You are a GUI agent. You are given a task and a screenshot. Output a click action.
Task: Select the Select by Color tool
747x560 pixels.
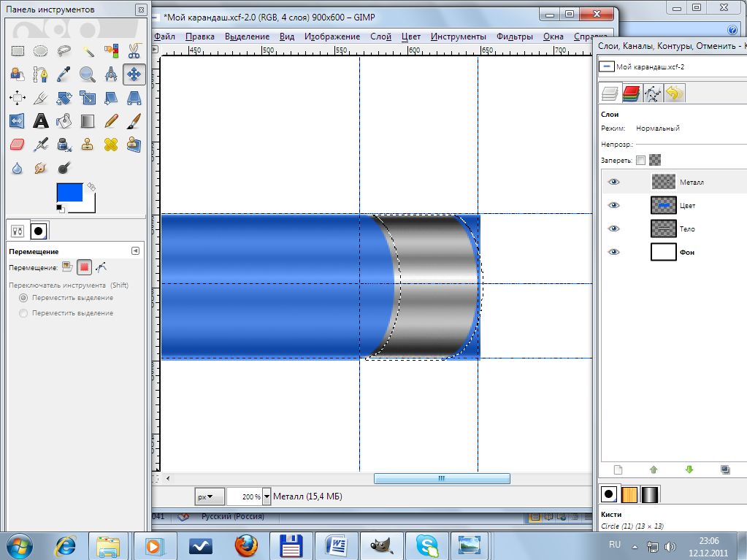coord(110,50)
